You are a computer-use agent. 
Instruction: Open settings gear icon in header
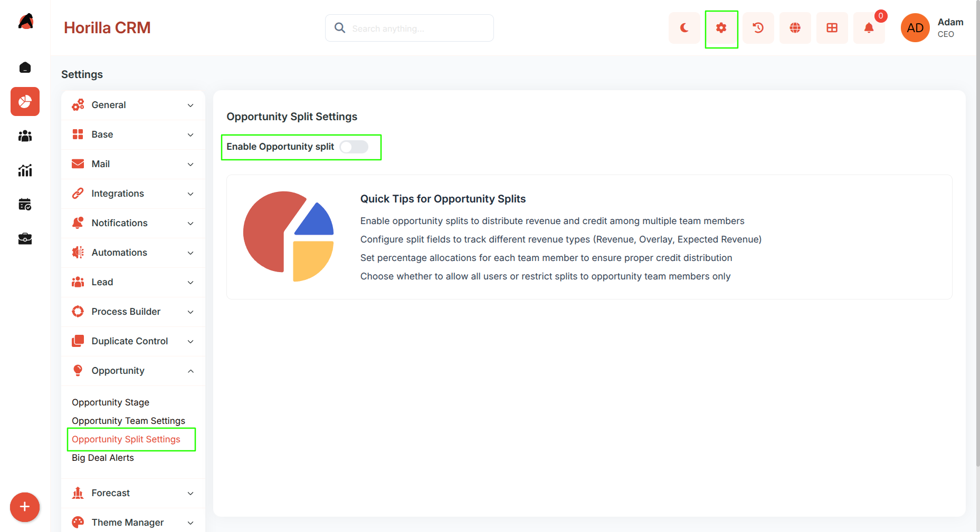(721, 28)
